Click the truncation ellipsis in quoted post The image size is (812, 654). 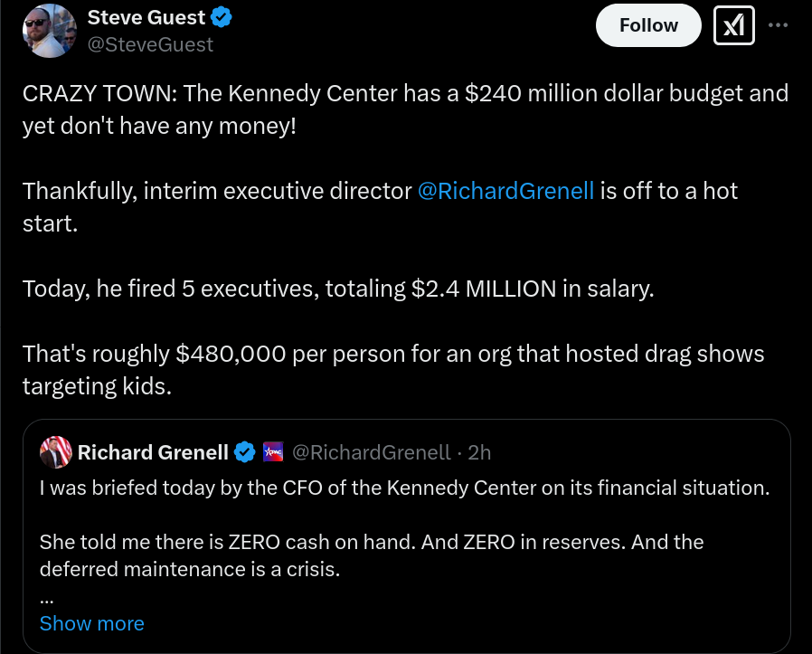47,601
